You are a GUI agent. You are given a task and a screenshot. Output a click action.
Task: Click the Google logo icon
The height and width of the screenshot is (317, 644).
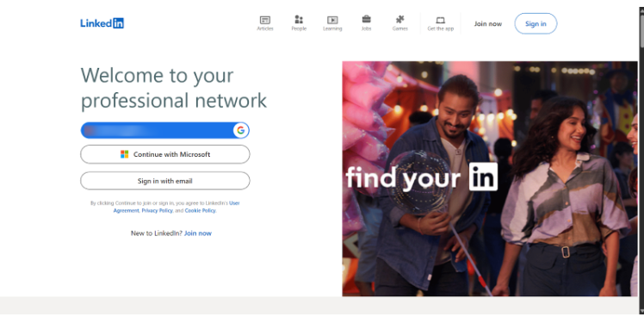[241, 130]
